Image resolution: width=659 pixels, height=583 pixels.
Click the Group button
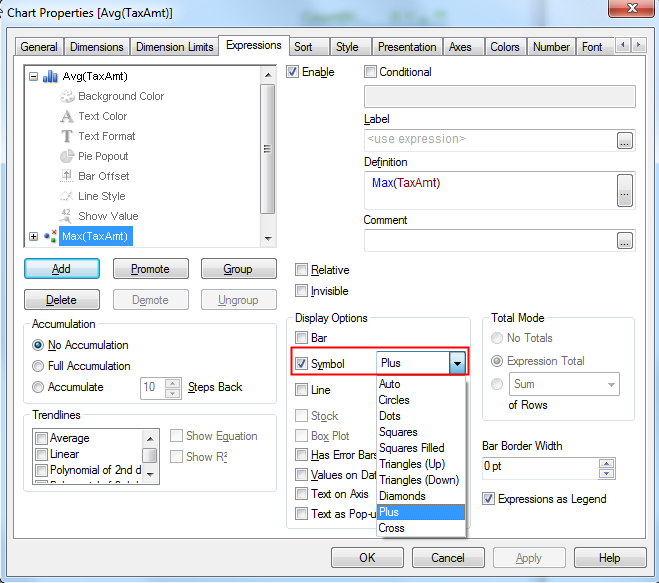(x=239, y=269)
